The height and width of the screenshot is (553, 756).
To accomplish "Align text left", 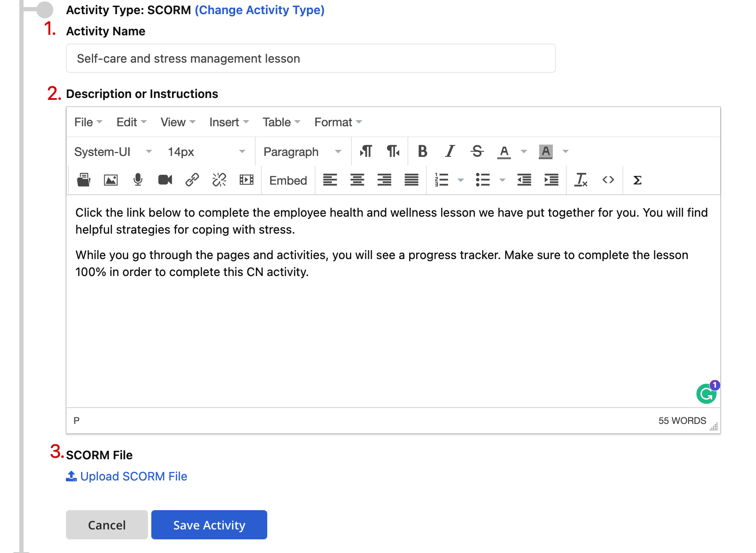I will 330,180.
